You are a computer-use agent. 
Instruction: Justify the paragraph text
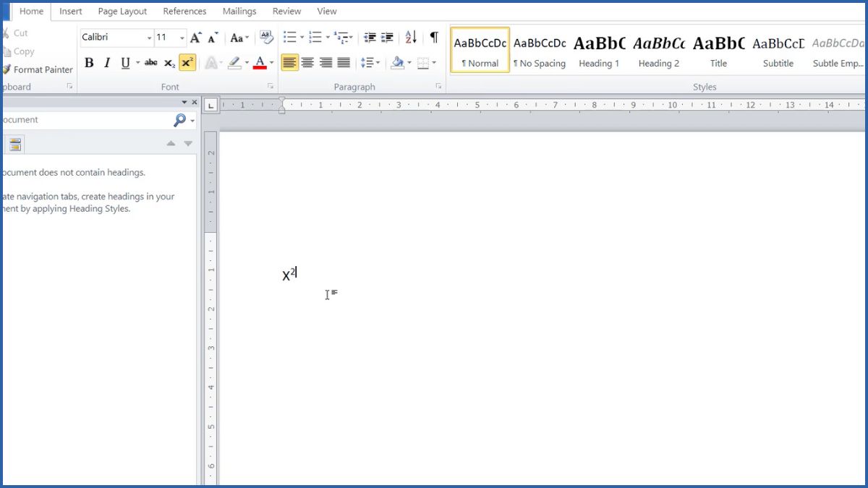(x=344, y=63)
